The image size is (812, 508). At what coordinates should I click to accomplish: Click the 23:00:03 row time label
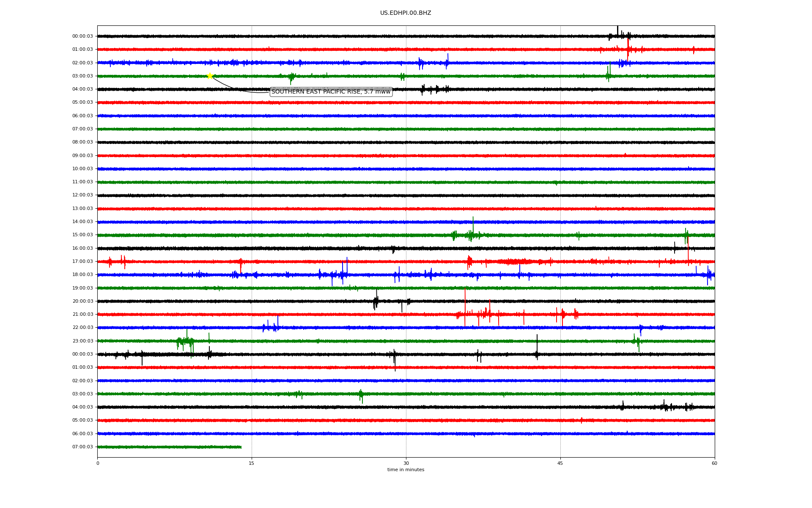point(82,341)
